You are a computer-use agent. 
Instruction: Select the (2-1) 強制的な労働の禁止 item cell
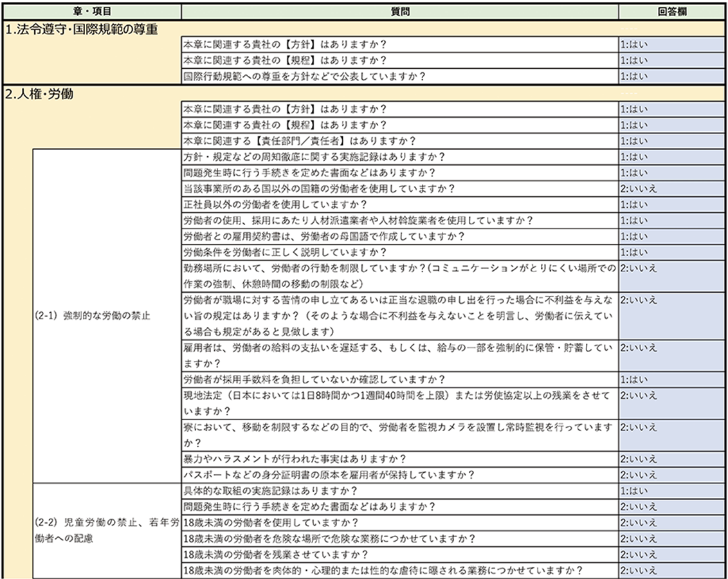coord(107,316)
